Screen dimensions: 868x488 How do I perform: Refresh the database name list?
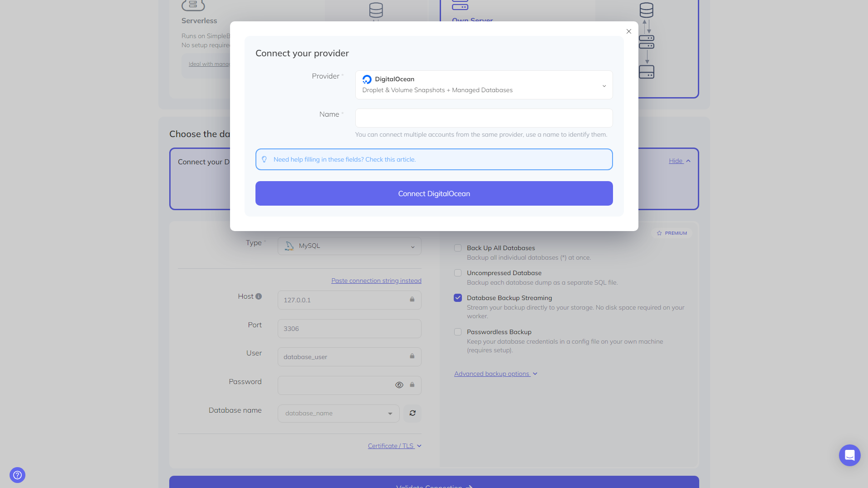point(412,413)
